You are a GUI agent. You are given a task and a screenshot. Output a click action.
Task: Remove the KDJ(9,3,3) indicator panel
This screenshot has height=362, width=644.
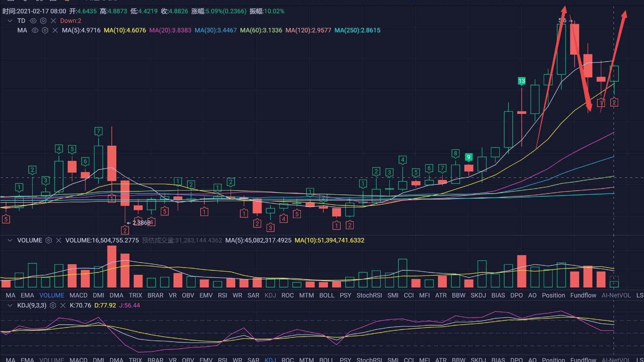(63, 305)
